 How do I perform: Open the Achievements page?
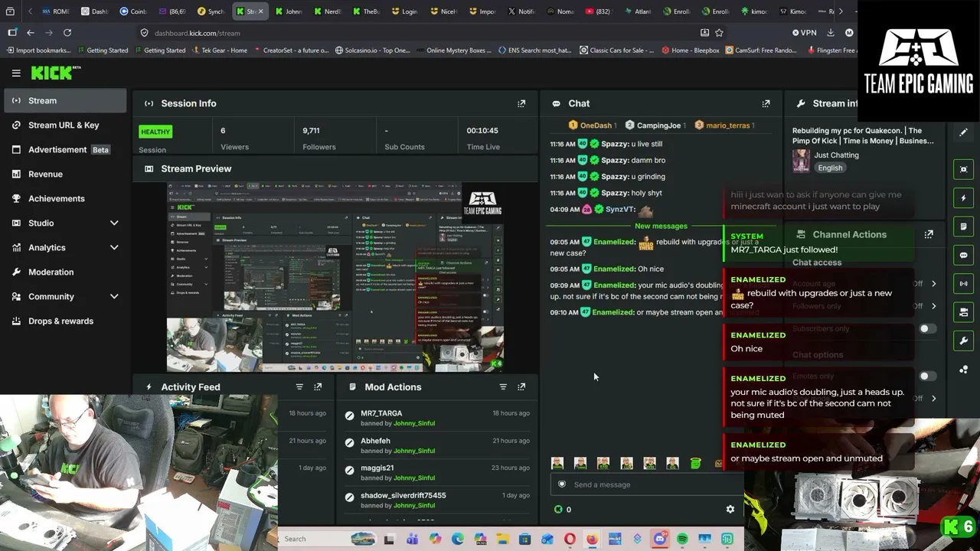tap(65, 198)
